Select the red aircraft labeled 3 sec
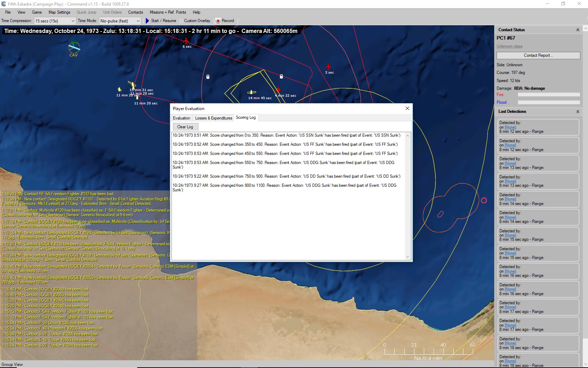This screenshot has width=588, height=368. [328, 67]
